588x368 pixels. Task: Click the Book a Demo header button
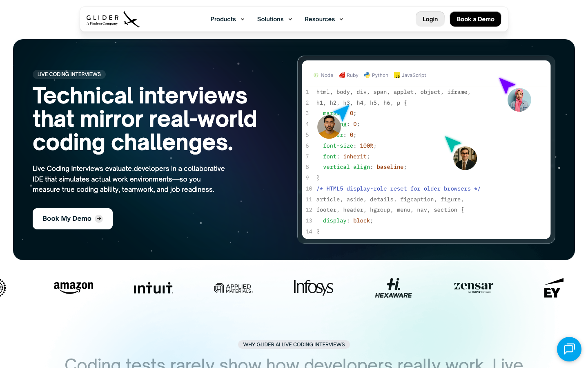[x=475, y=19]
